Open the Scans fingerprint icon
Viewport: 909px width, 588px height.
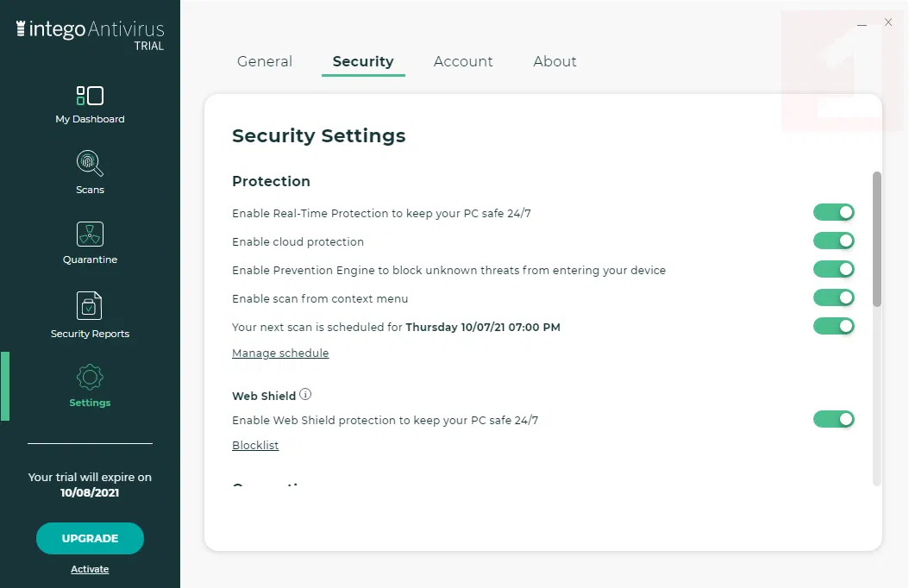90,163
